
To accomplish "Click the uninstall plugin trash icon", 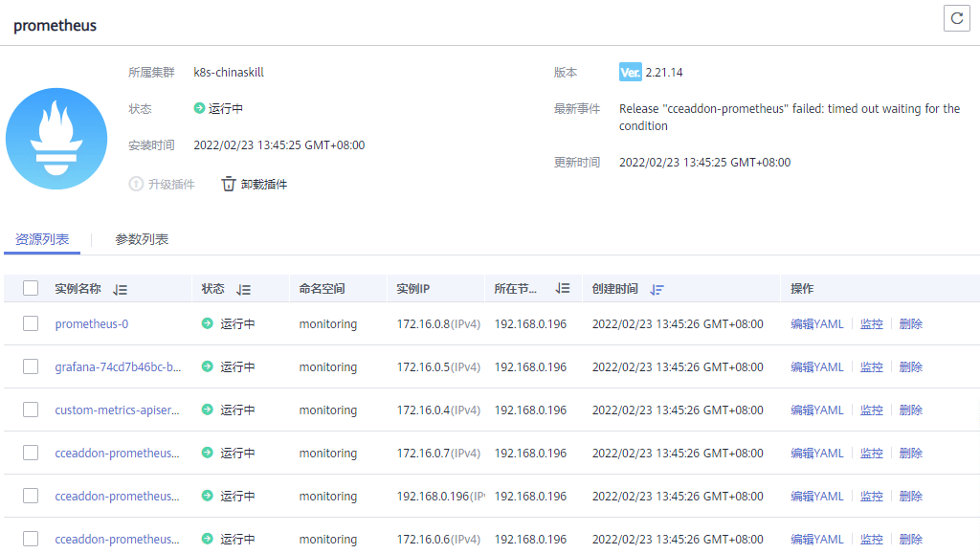I will coord(228,185).
